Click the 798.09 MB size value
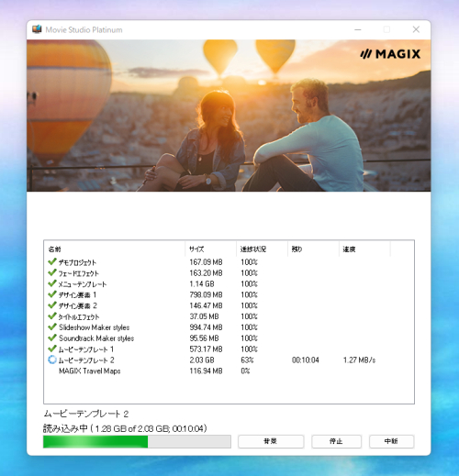The image size is (459, 476). pos(206,294)
